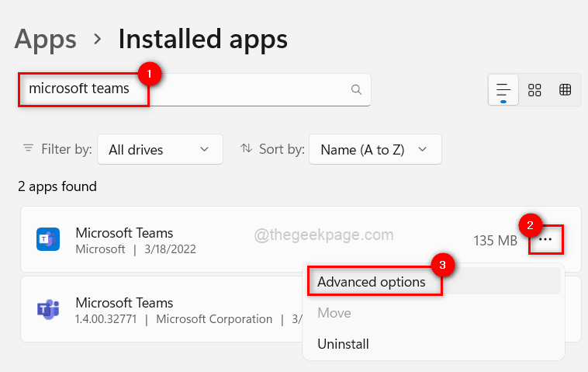Switch to table view layout
The width and height of the screenshot is (588, 372).
pos(566,90)
